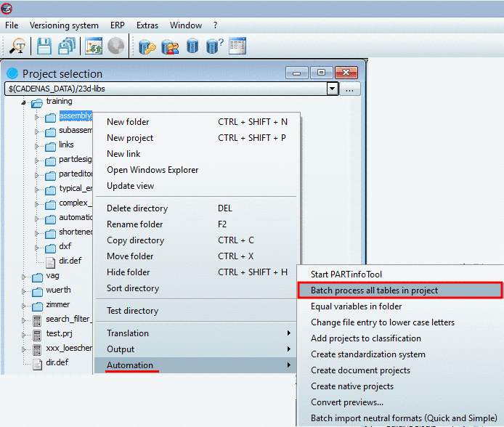504x427 pixels.
Task: Click the table list toolbar icon
Action: (x=237, y=46)
